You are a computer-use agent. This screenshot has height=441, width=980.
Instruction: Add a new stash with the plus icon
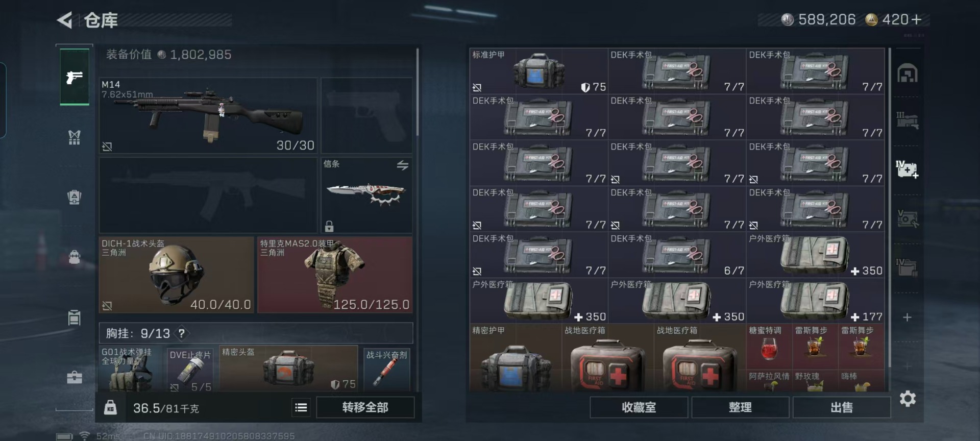click(907, 317)
